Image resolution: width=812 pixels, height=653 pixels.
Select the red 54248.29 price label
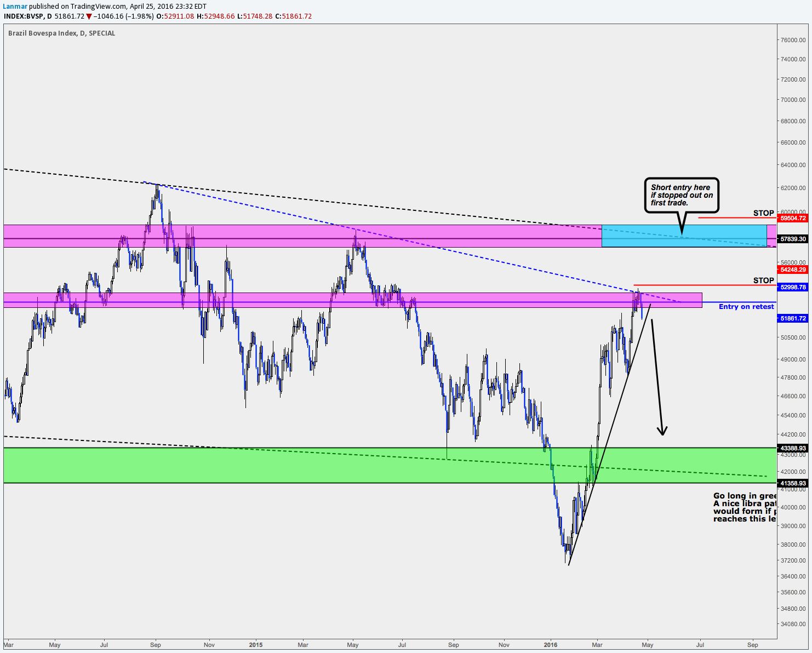(793, 270)
